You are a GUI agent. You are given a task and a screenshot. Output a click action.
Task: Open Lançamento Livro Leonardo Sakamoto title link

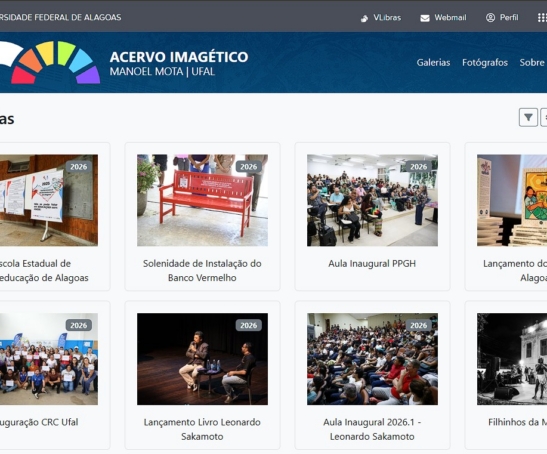point(202,429)
